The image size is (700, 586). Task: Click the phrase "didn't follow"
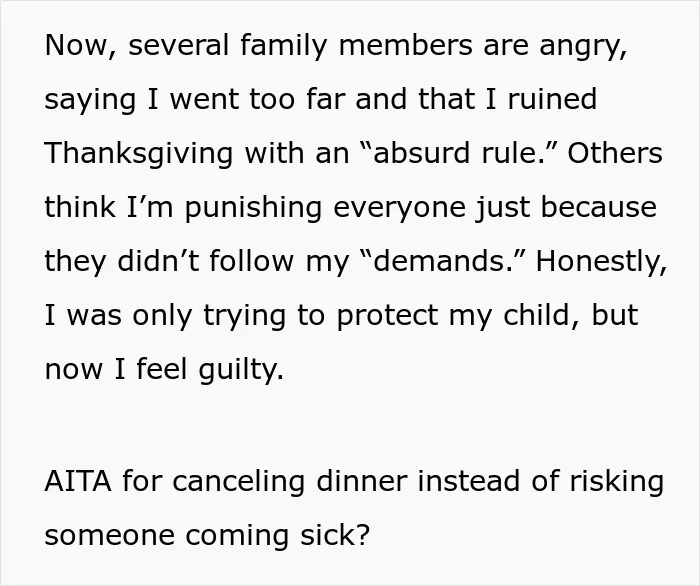[205, 261]
